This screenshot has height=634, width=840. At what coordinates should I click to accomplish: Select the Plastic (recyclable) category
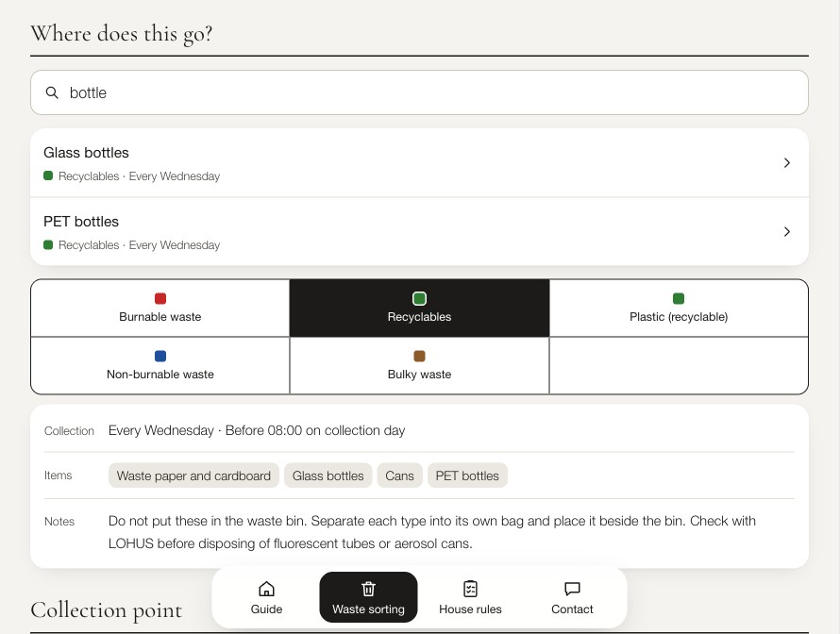(x=679, y=308)
